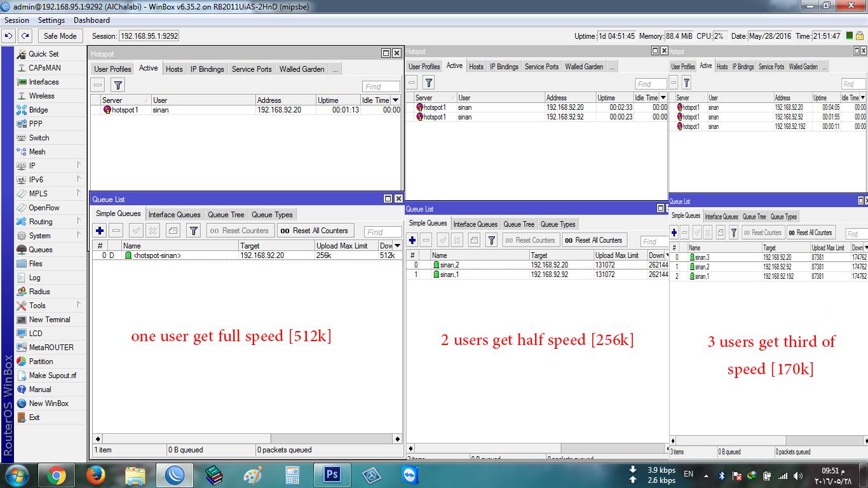Image resolution: width=868 pixels, height=488 pixels.
Task: Open Queue Types tab in the two-user Queue List
Action: (558, 224)
